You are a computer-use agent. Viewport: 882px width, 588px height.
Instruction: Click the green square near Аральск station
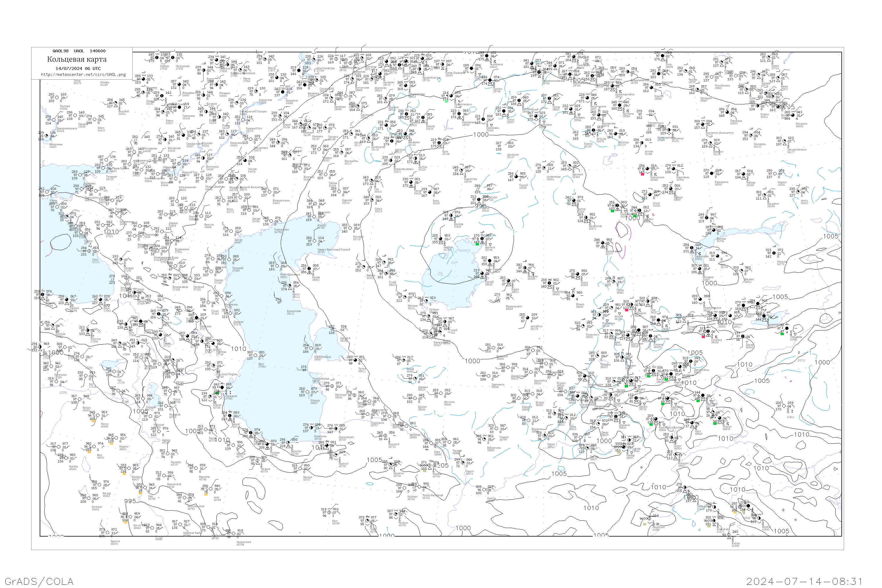click(477, 244)
